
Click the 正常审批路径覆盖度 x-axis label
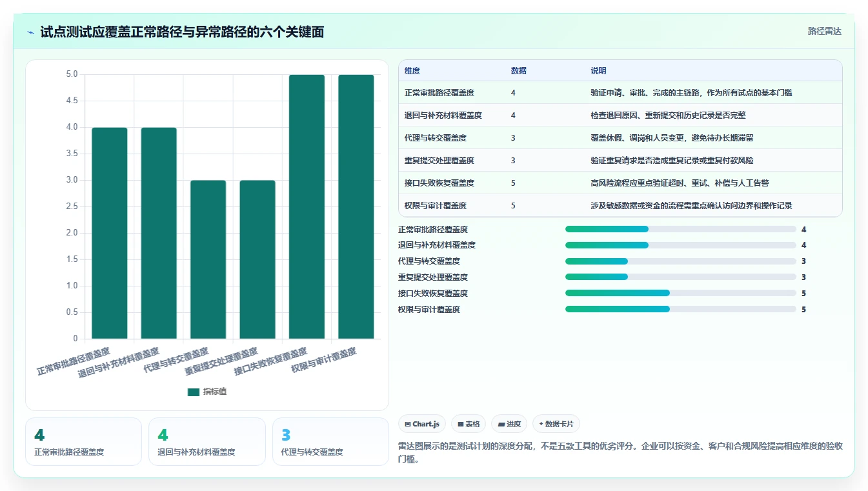point(73,362)
